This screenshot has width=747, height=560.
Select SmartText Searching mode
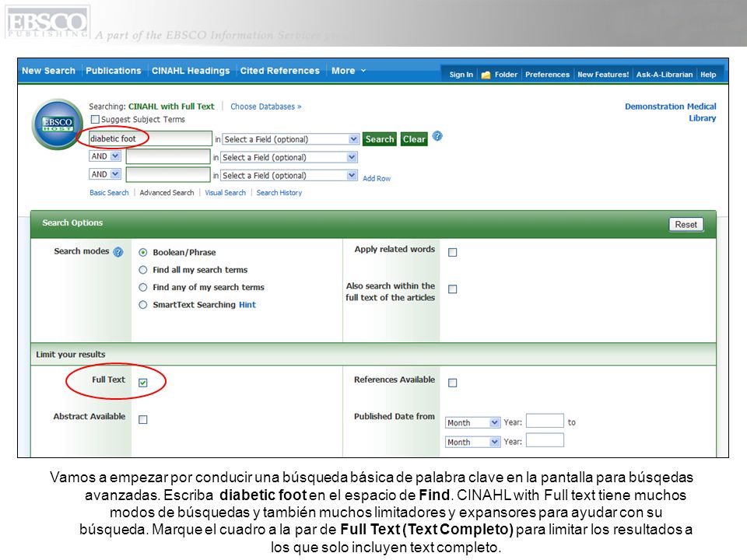tap(143, 305)
